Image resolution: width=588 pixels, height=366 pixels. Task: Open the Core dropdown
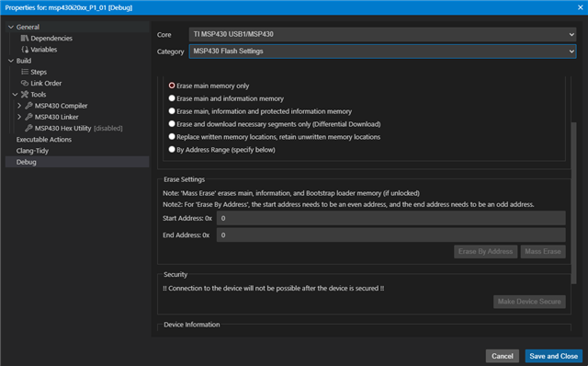382,34
